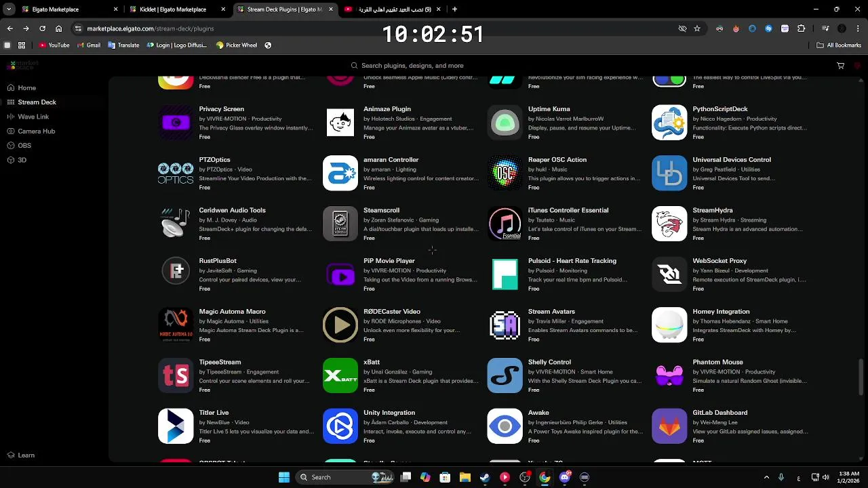Open File Explorer from the taskbar
The height and width of the screenshot is (488, 868).
click(x=465, y=477)
